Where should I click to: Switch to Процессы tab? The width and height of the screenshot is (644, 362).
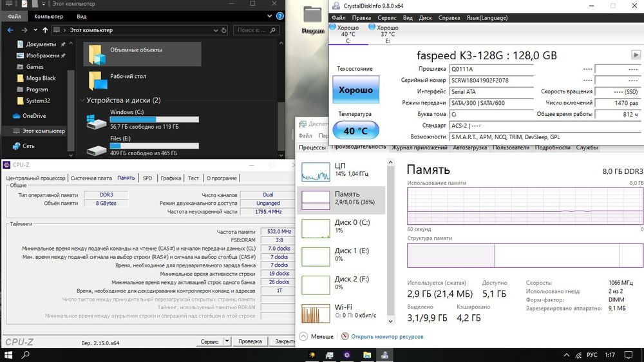312,148
